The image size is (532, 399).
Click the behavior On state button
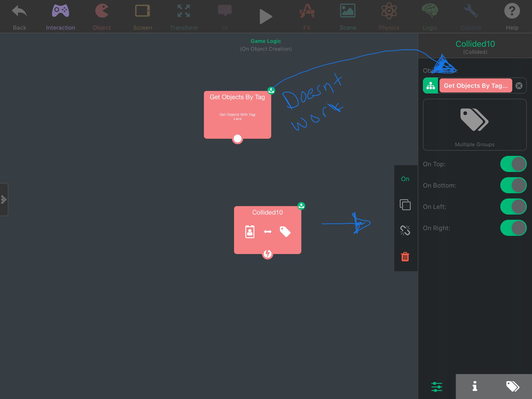click(405, 179)
